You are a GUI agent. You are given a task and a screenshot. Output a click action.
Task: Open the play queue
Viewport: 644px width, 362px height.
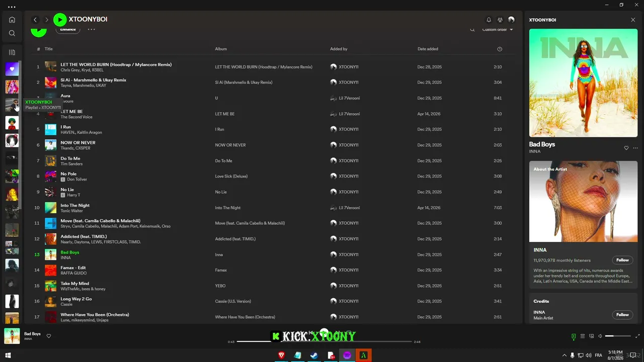coord(583,336)
